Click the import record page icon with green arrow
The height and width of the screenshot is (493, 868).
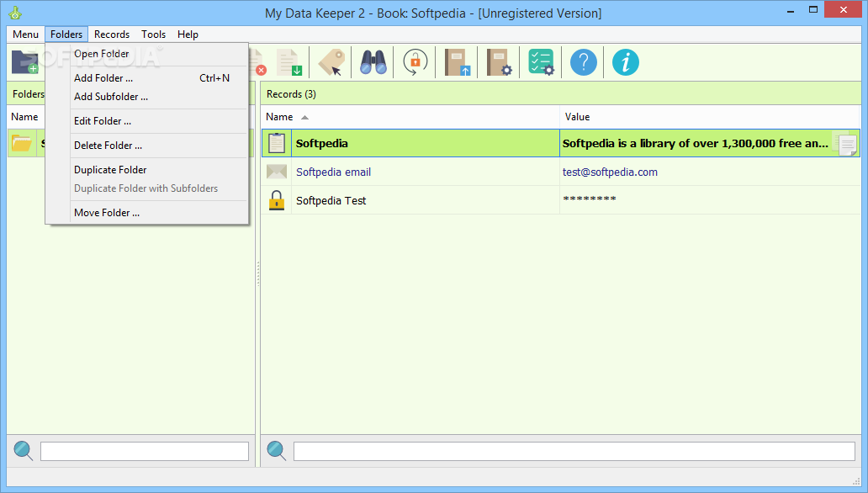[289, 62]
